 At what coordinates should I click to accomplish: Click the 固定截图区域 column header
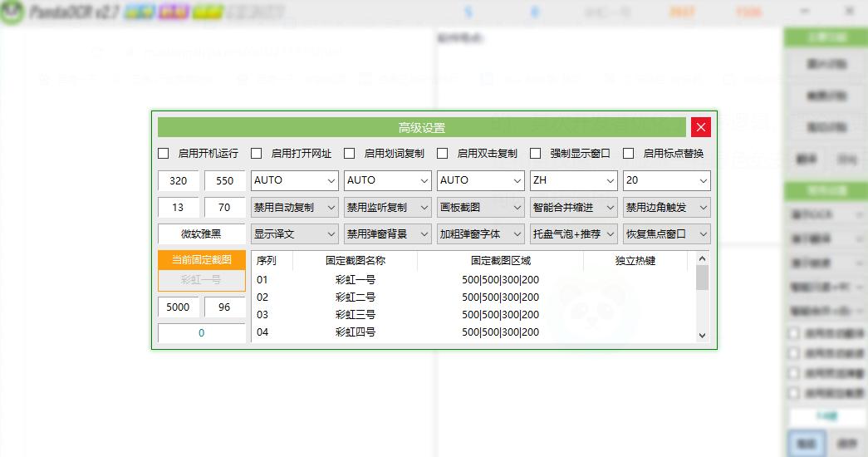point(500,261)
